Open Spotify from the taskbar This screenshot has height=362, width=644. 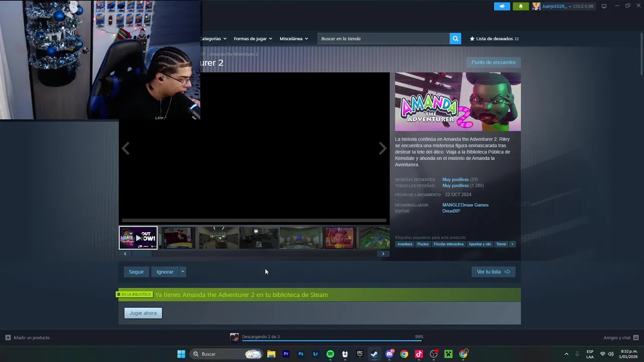click(330, 354)
